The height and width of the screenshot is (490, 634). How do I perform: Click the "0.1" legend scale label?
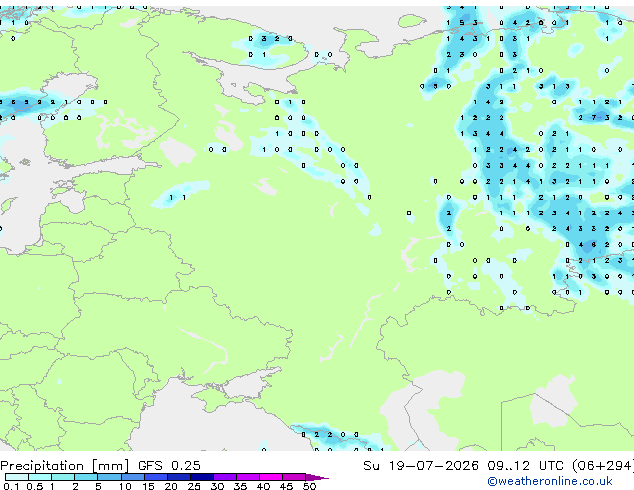point(11,486)
